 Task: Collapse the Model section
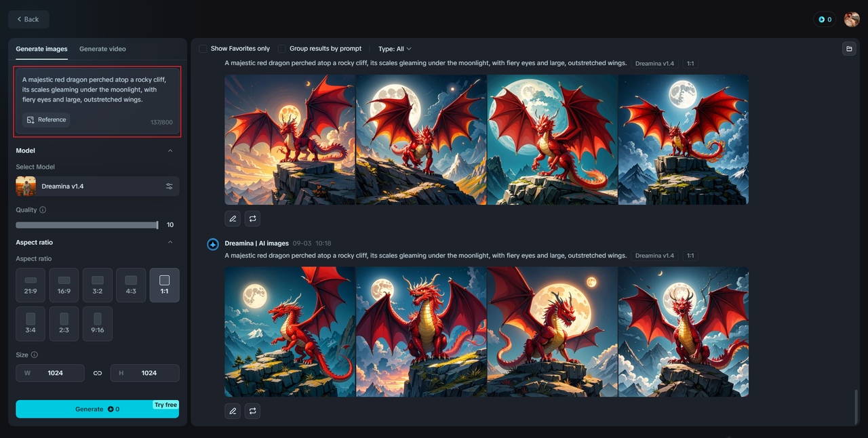[x=170, y=151]
